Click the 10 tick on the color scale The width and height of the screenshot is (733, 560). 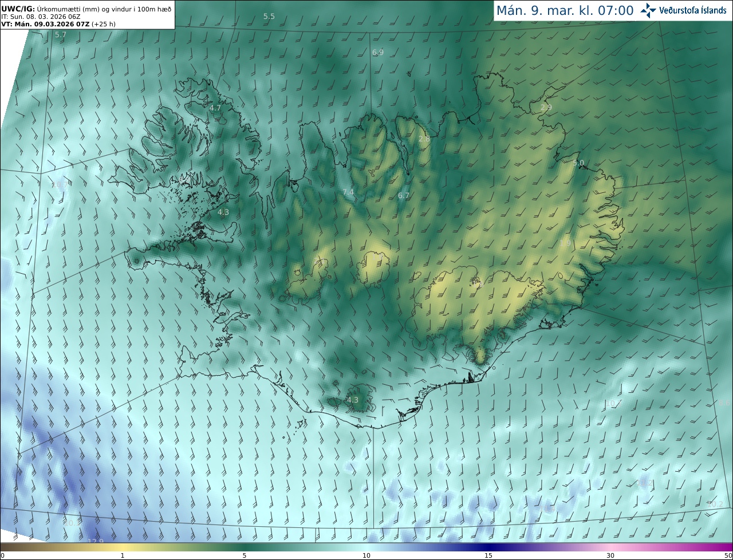[366, 555]
